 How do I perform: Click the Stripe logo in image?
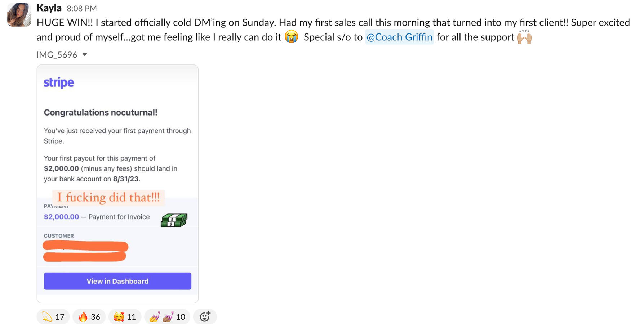[x=59, y=82]
